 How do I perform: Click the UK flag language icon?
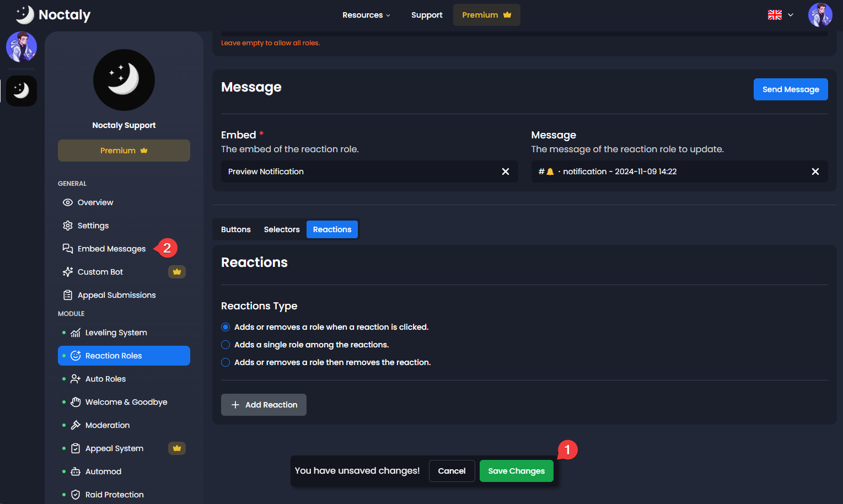pos(775,15)
